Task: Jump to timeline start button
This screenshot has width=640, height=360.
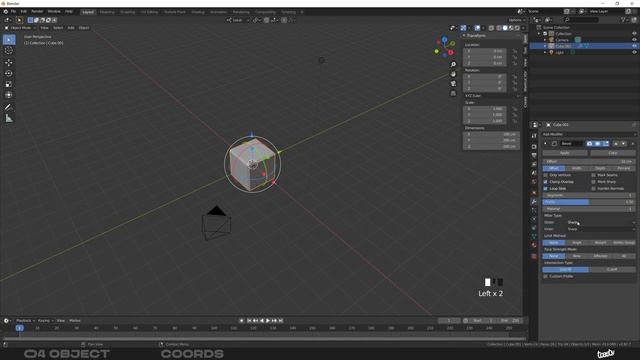Action: pyautogui.click(x=249, y=321)
